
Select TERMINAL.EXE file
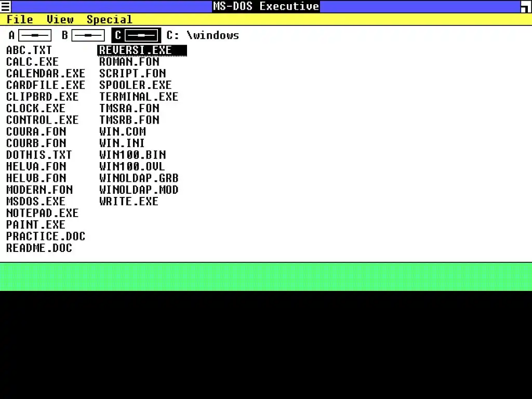[x=138, y=97]
